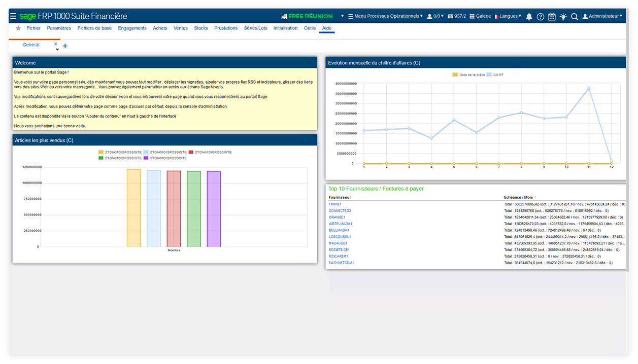Toggle the purple 2TOIAMOIGROSSISTE legend swatch
The width and height of the screenshot is (638, 364).
point(146,158)
